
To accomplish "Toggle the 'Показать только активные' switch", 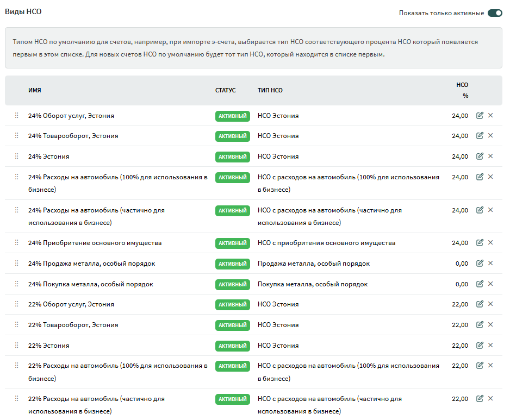I will (495, 13).
